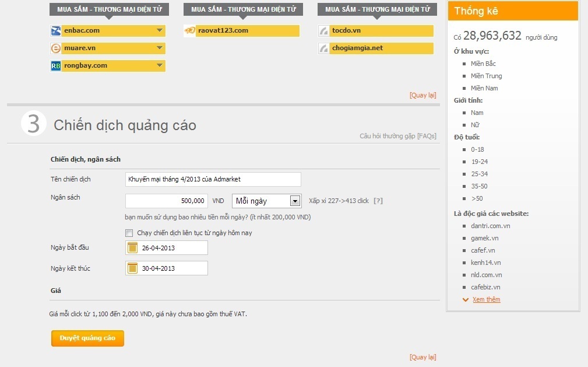
Task: Click 'cafebiz.vn' in website list
Action: click(x=485, y=287)
